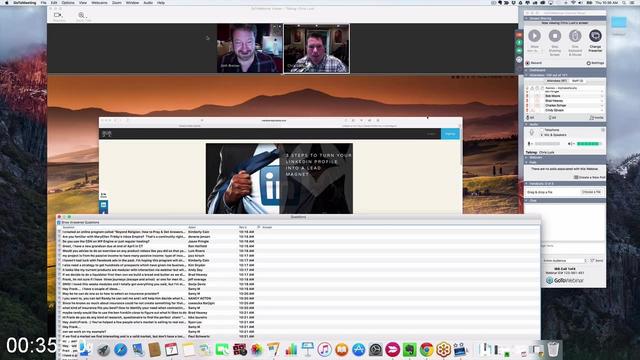Click the orange arrow on the grab tab
Screen dimensions: 640x360
pyautogui.click(x=519, y=35)
